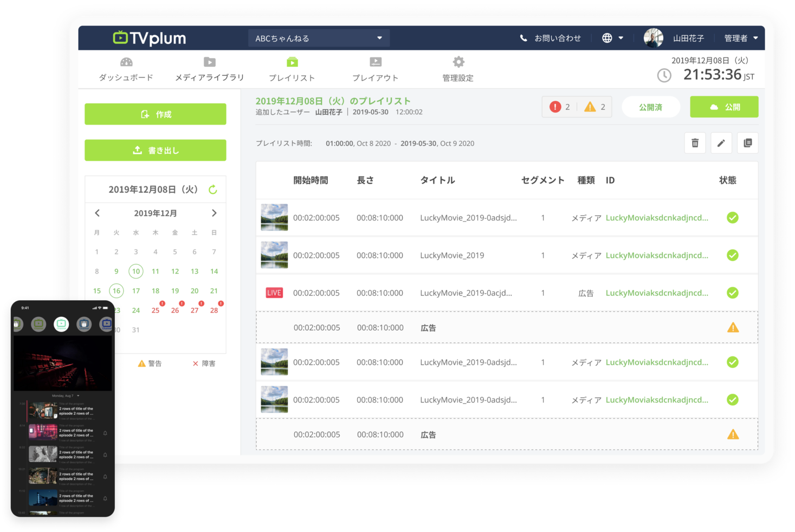Edit the playlist with the pencil icon

721,143
